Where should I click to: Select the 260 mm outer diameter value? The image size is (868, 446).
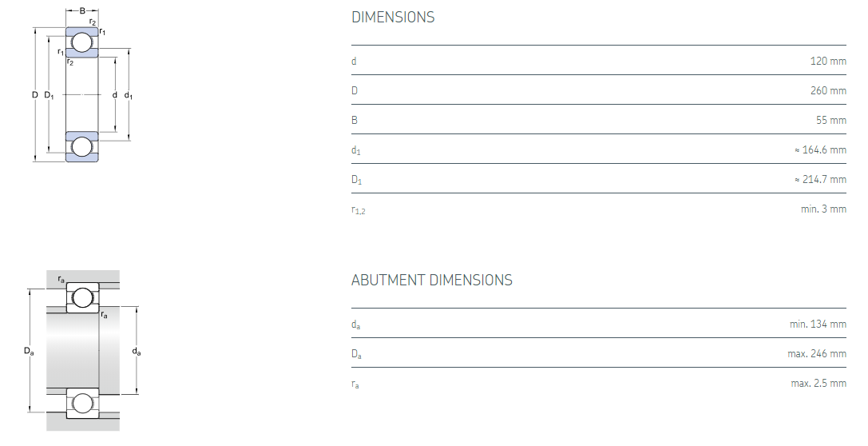828,90
